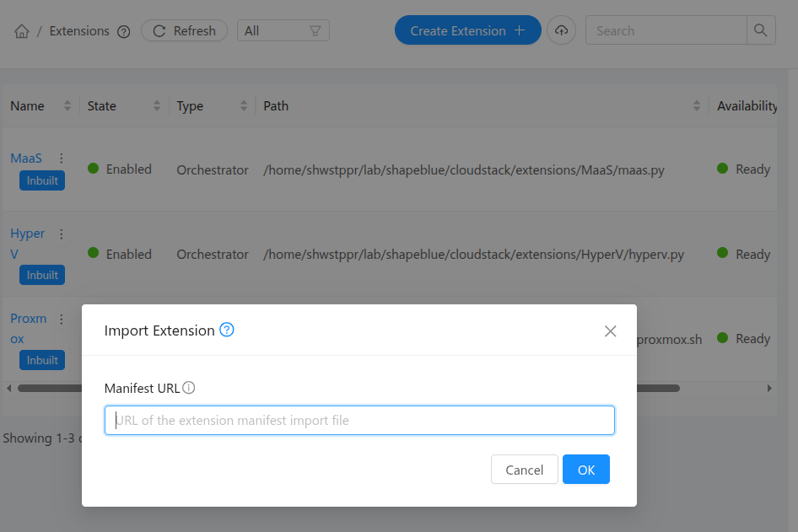Open the MaaS extension details link
The image size is (798, 532).
click(25, 158)
